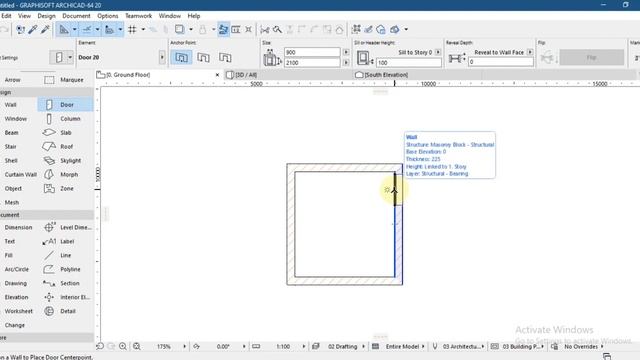Viewport: 640px width, 360px height.
Task: Open the Reveal to Wall Face flyout
Action: (x=530, y=52)
